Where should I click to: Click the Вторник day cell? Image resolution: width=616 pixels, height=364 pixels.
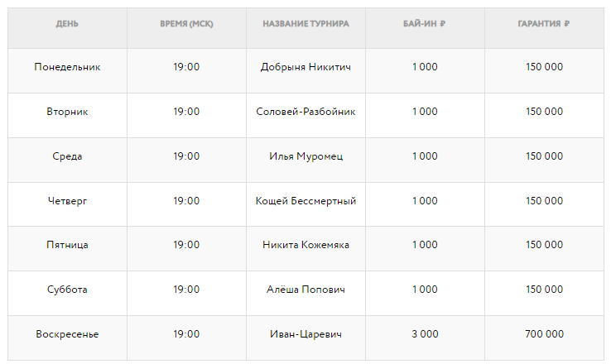click(67, 112)
